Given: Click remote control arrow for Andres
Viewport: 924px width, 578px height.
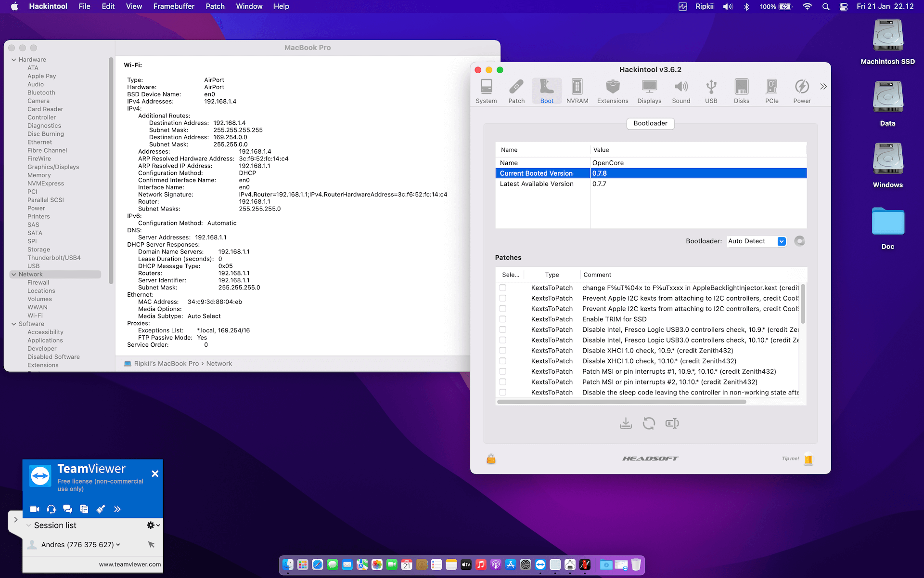Looking at the screenshot, I should 151,544.
